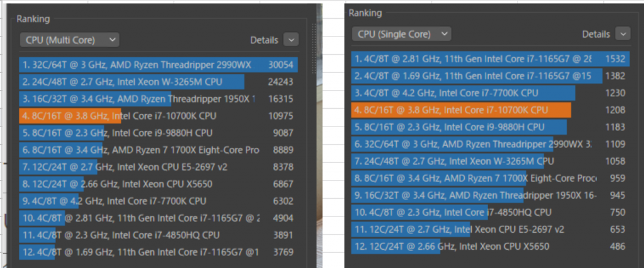
Task: Select i7-1165G7 2.81 GHz row scoring 1532
Action: pyautogui.click(x=491, y=59)
